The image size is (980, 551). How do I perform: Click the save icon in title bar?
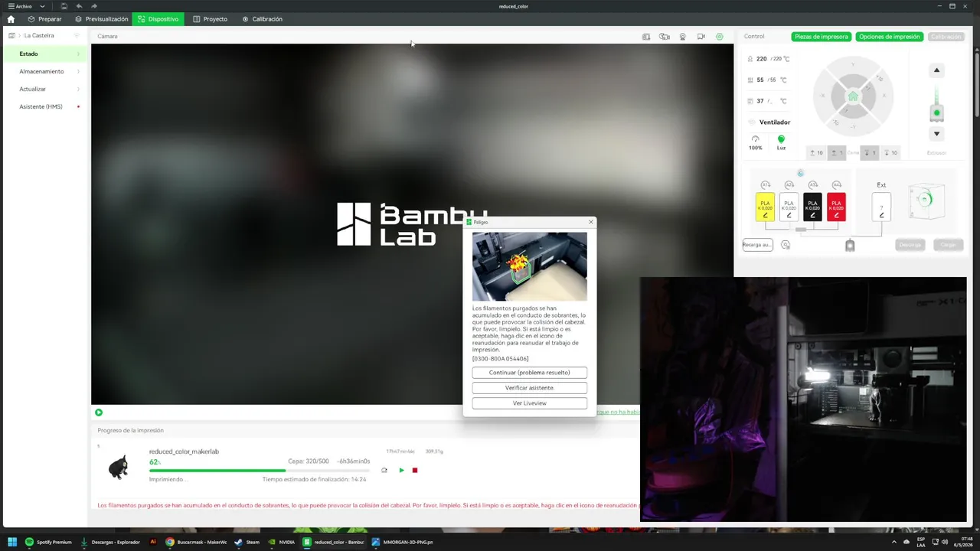coord(64,6)
